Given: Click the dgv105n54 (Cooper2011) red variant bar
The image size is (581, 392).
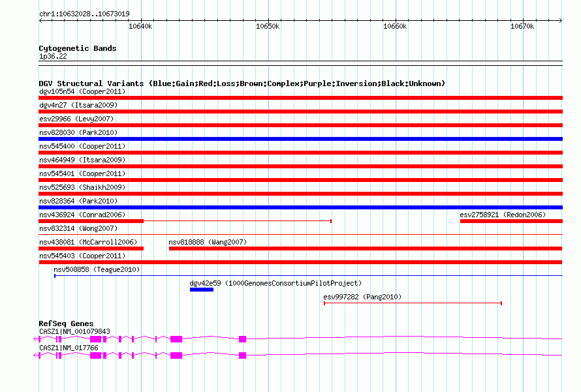Looking at the screenshot, I should tap(300, 98).
